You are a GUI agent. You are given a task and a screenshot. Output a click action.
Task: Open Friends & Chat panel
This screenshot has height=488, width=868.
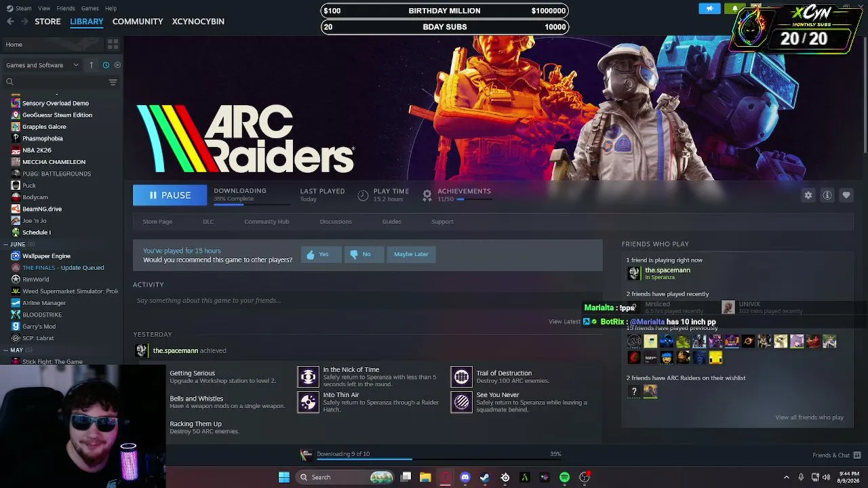point(836,455)
